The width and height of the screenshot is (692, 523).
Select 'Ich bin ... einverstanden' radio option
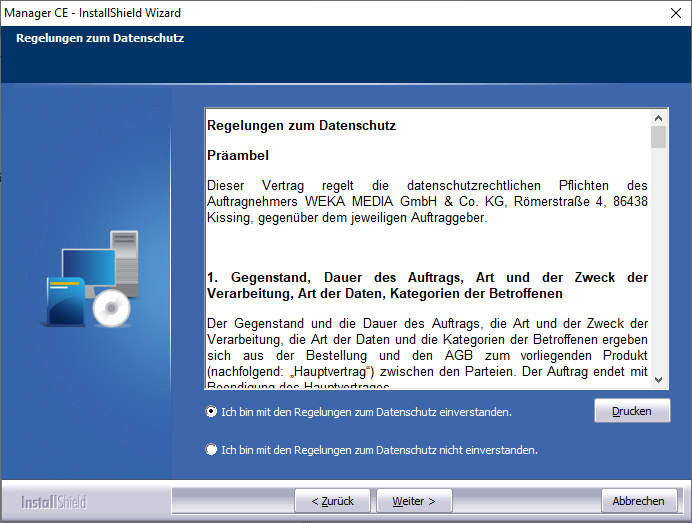(x=211, y=411)
